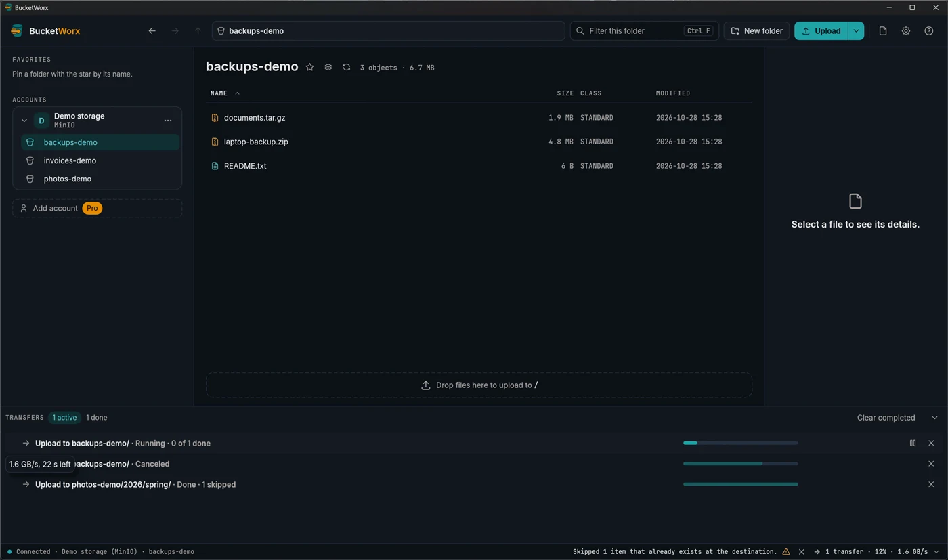Collapse the Demo storage account tree
Viewport: 948px width, 560px height.
click(x=24, y=121)
